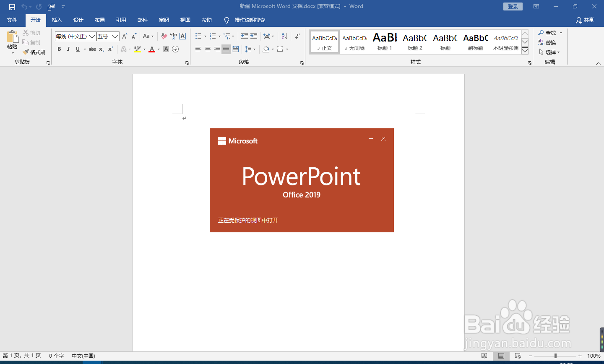Toggle underline formatting

pos(78,49)
